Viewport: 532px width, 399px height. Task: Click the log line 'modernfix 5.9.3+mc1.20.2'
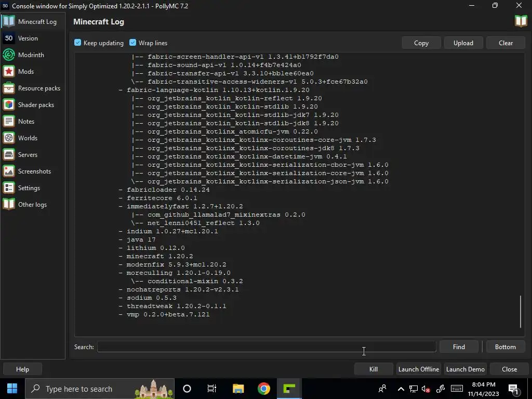176,264
